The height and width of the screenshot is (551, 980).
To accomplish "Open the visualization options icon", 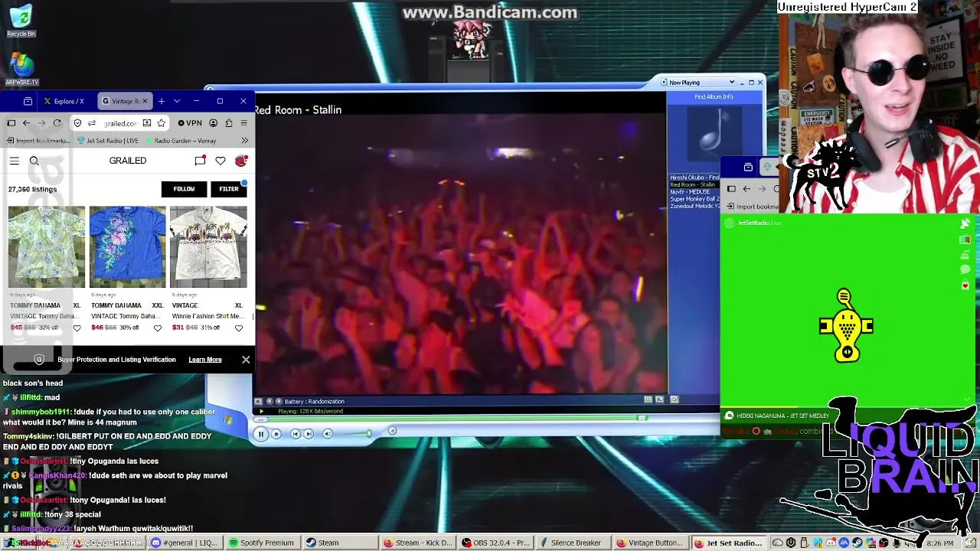I will (258, 401).
